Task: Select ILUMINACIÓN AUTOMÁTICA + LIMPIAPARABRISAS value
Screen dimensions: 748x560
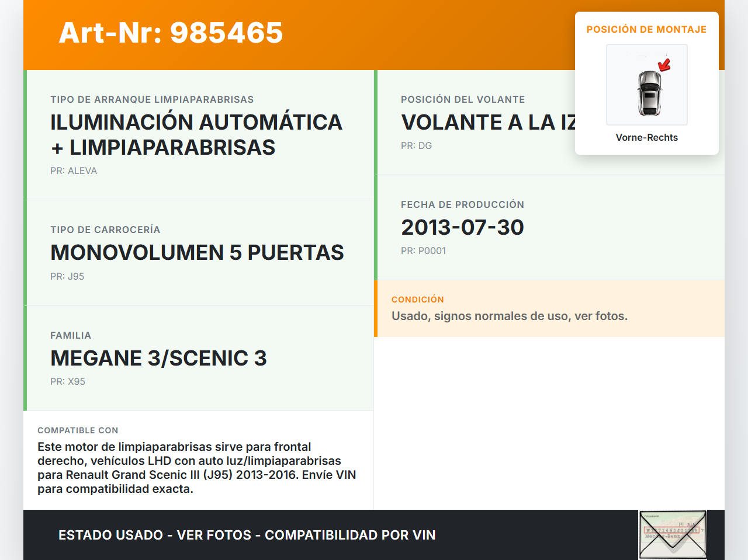Action: (196, 135)
